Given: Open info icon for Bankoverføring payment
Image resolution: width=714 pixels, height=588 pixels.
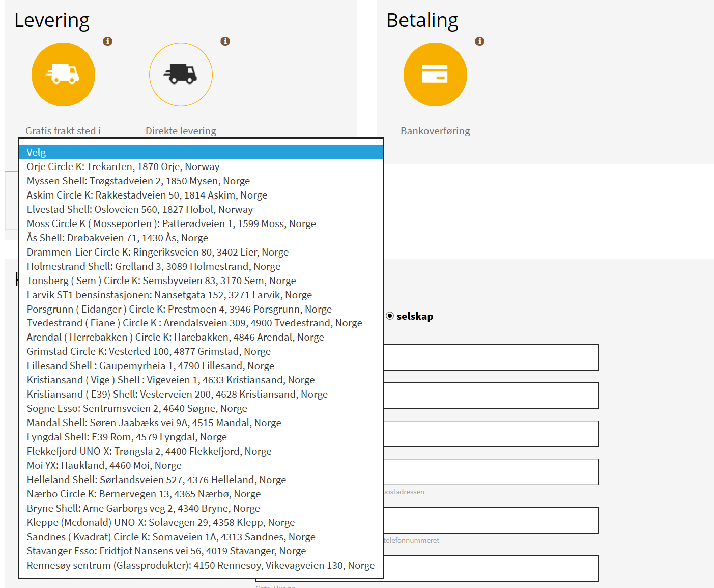Looking at the screenshot, I should click(x=479, y=41).
